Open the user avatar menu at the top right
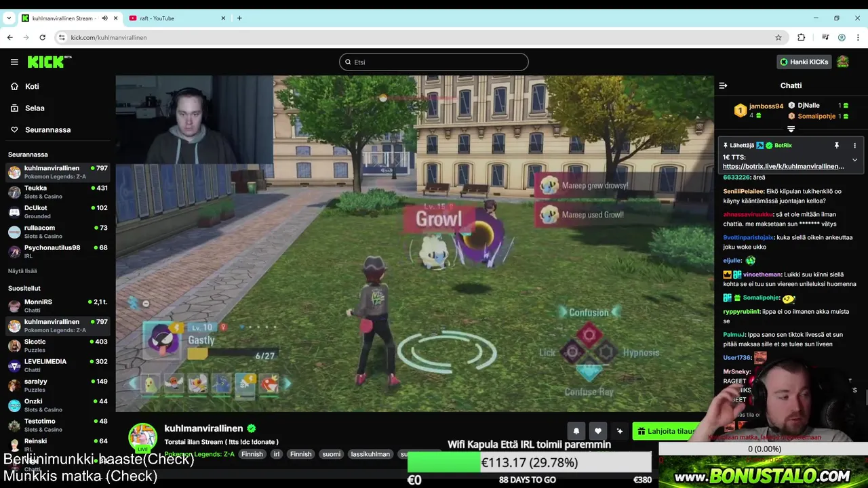The image size is (868, 488). [x=843, y=62]
